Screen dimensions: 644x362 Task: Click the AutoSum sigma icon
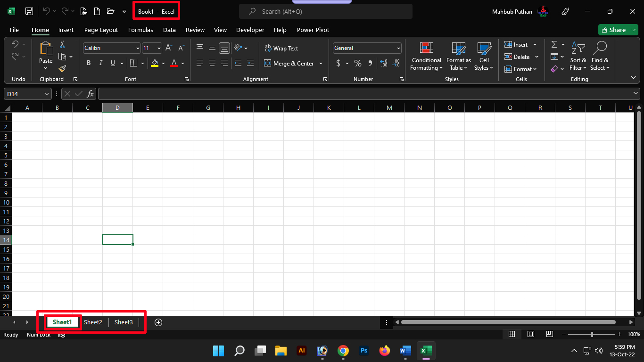(554, 44)
